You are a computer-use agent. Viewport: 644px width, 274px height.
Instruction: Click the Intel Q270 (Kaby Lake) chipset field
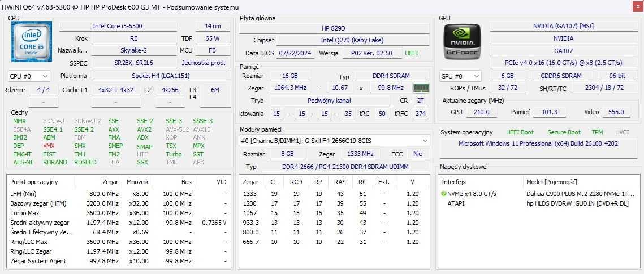point(352,40)
